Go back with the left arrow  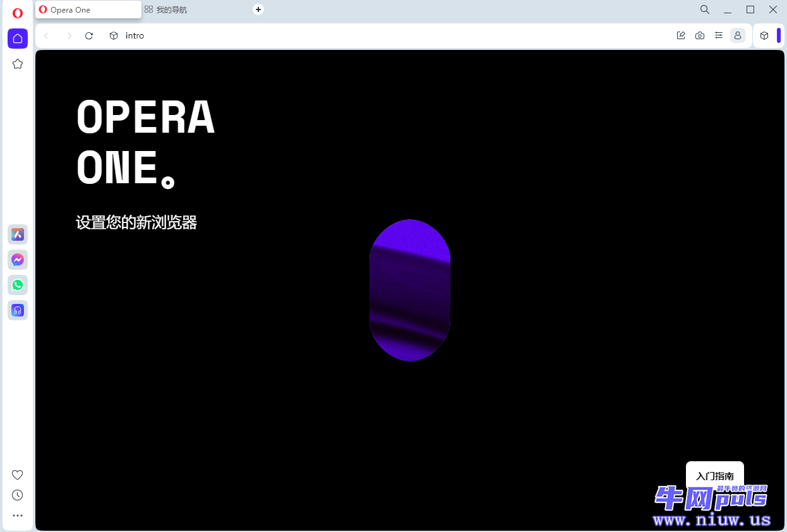(46, 35)
